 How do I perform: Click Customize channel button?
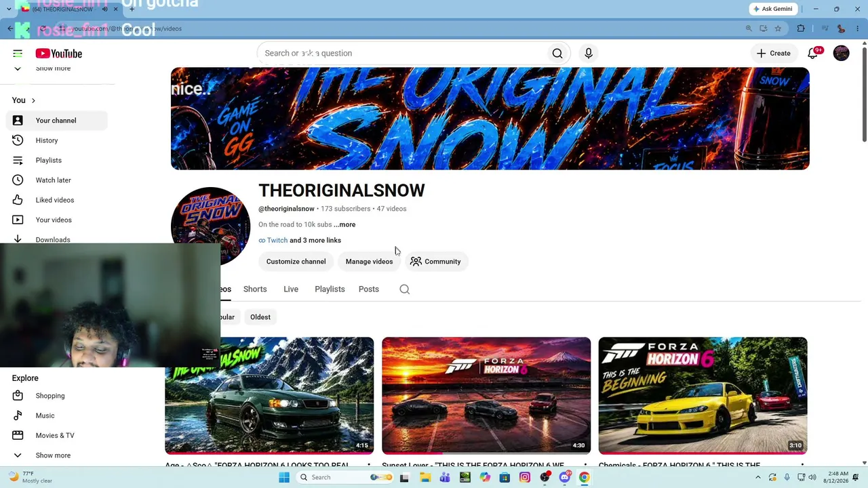pos(296,262)
